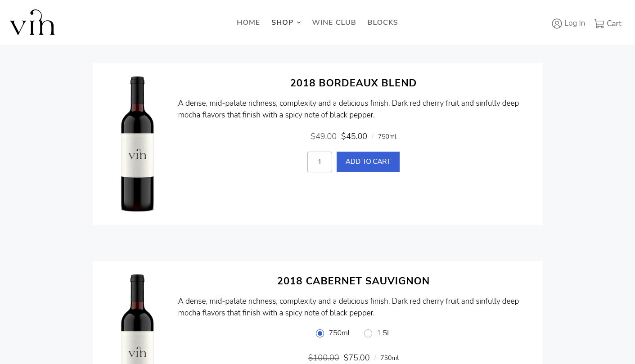This screenshot has height=364, width=635.
Task: Open the Shop navigation menu
Action: pyautogui.click(x=282, y=22)
